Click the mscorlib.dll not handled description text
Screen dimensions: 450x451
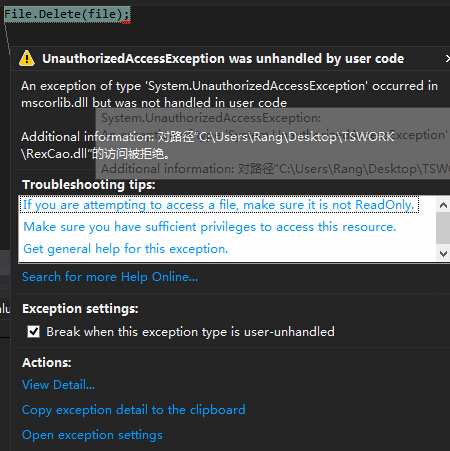click(x=229, y=94)
